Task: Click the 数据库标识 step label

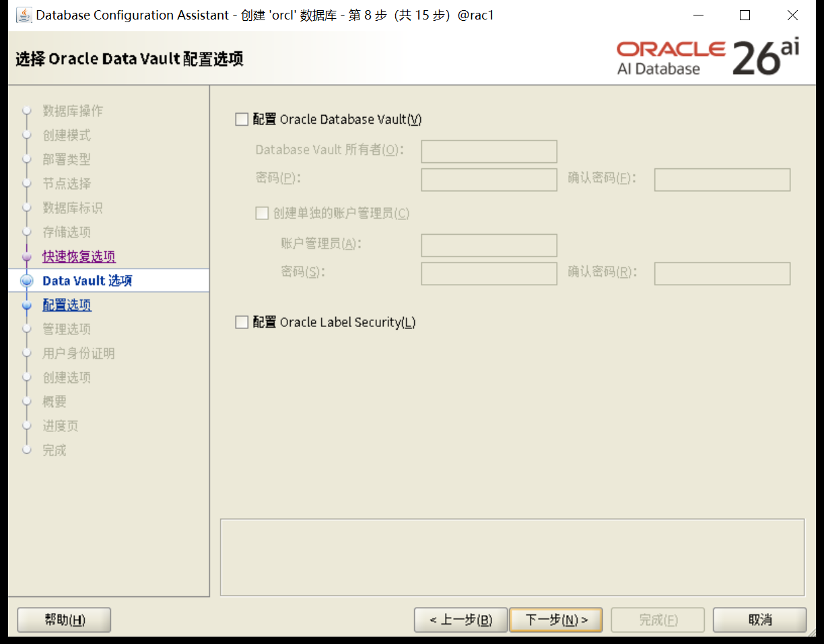Action: (x=73, y=208)
